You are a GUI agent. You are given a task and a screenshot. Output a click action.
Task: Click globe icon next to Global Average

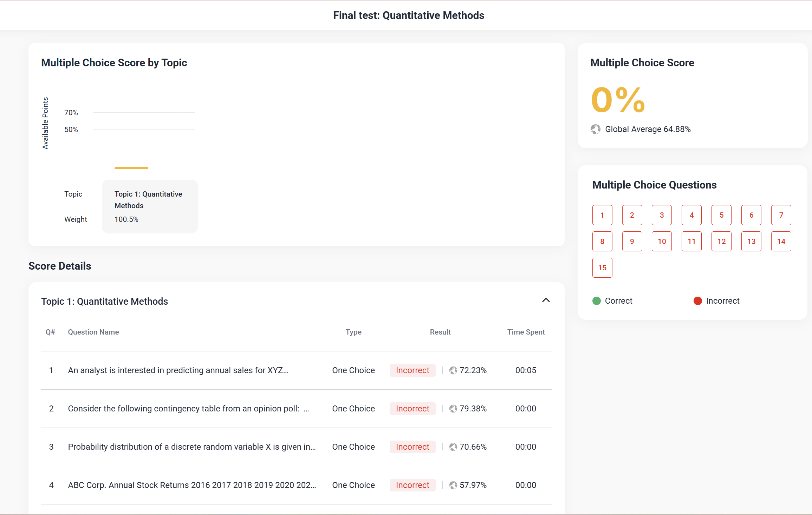(596, 129)
